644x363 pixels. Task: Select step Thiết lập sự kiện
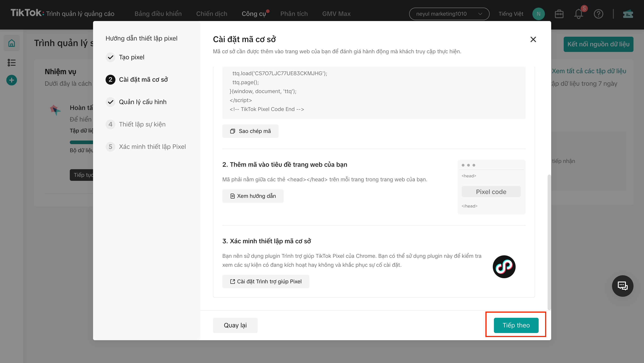coord(136,124)
